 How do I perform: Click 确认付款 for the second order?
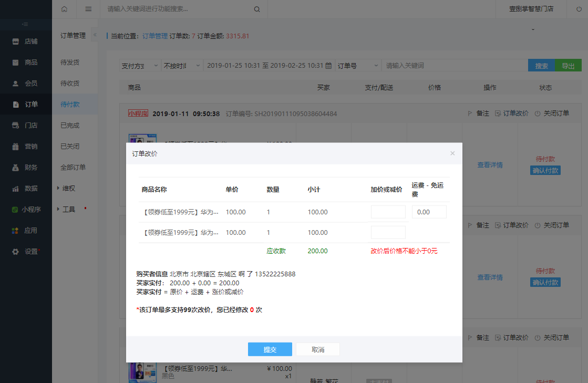click(545, 282)
